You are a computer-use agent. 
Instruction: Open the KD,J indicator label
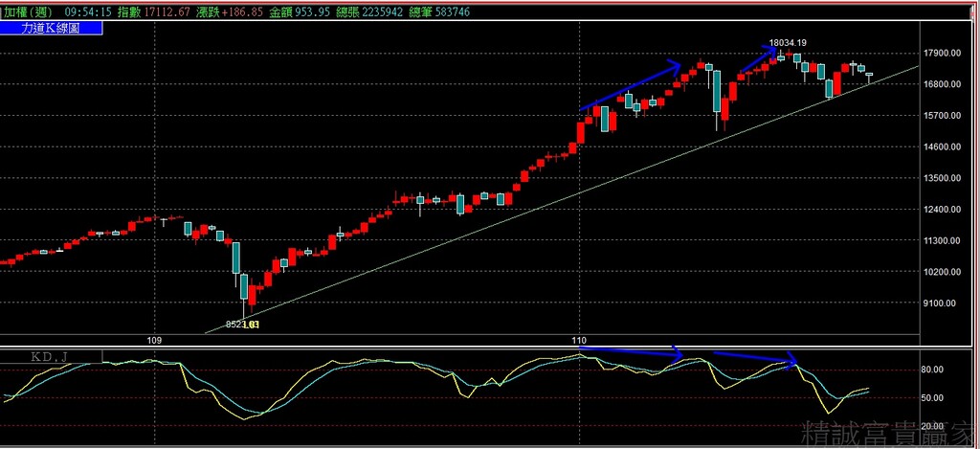[x=52, y=357]
